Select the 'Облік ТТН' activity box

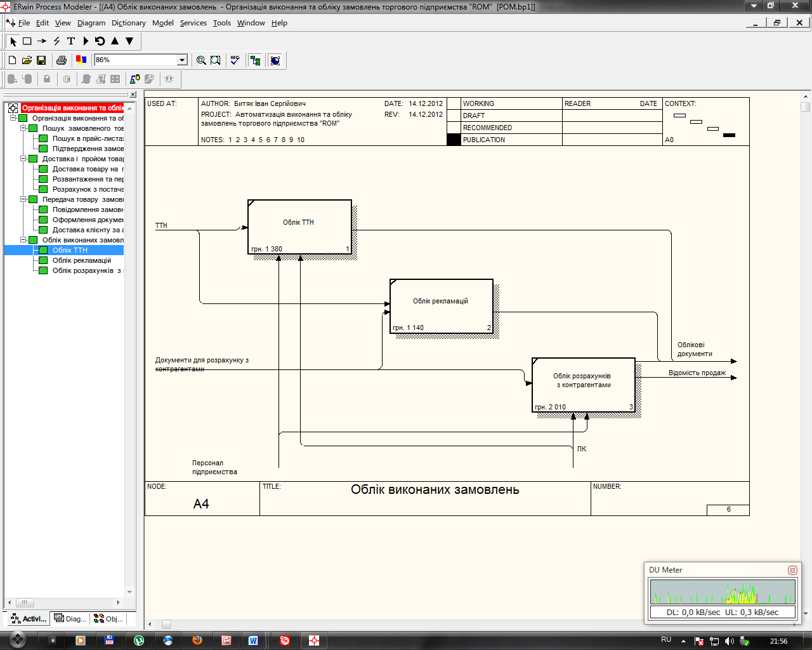pyautogui.click(x=299, y=227)
